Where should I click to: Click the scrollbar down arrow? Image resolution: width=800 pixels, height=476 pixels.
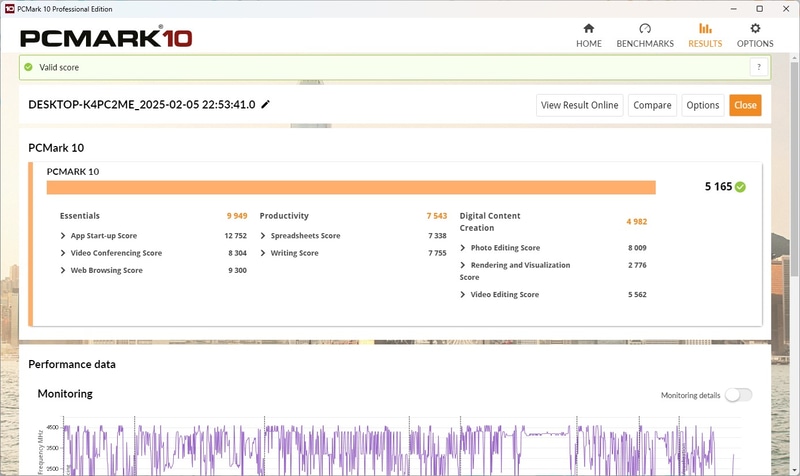click(x=794, y=470)
